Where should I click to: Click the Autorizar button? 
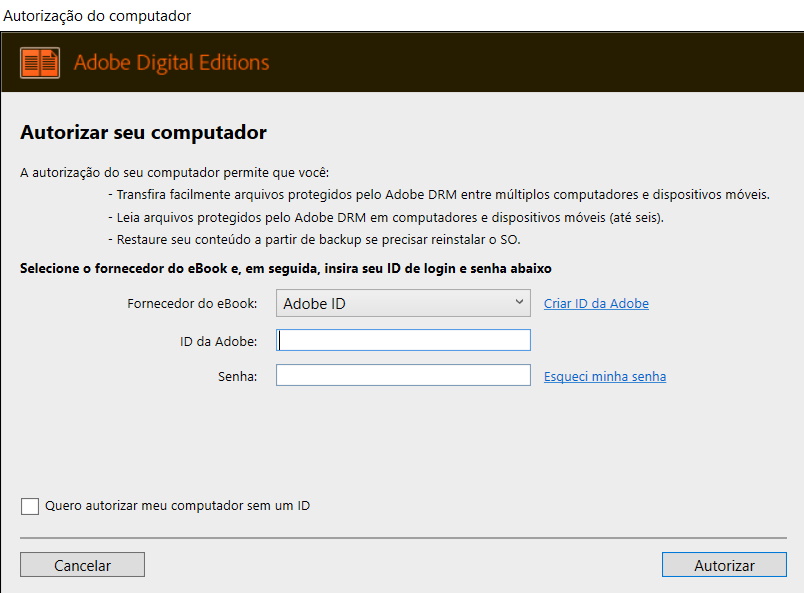[x=724, y=565]
